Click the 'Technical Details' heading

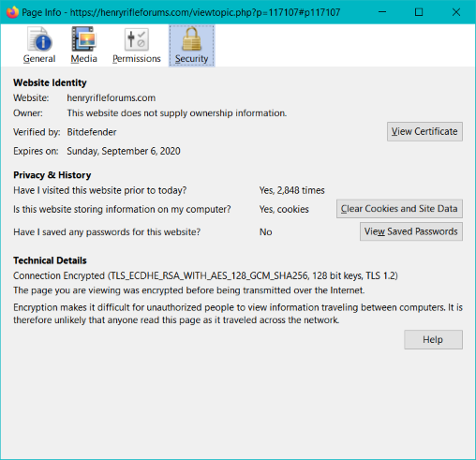click(x=50, y=260)
